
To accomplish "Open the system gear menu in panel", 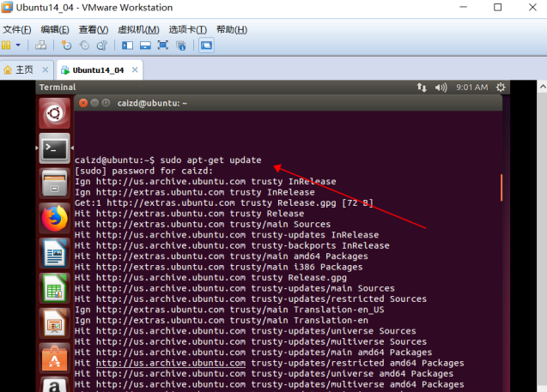I will point(501,87).
